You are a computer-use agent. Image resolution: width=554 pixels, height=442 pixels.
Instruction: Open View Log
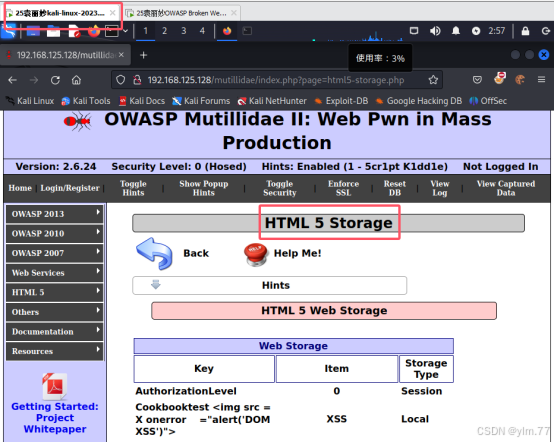pos(440,188)
